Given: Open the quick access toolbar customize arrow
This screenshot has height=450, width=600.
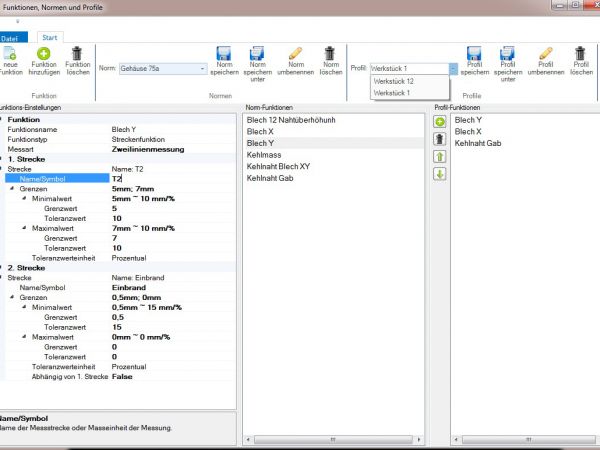Looking at the screenshot, I should point(17,21).
